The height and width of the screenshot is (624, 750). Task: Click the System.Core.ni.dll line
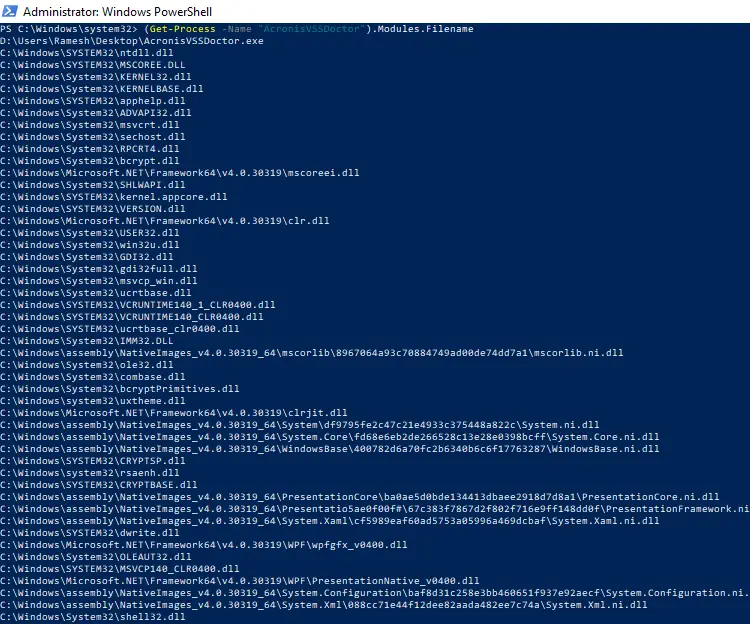click(x=330, y=437)
